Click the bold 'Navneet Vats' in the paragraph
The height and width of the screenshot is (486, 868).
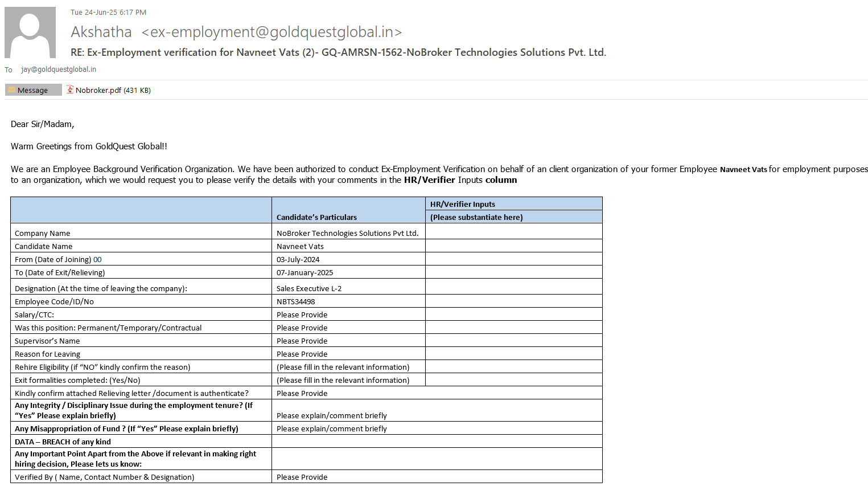click(x=743, y=169)
